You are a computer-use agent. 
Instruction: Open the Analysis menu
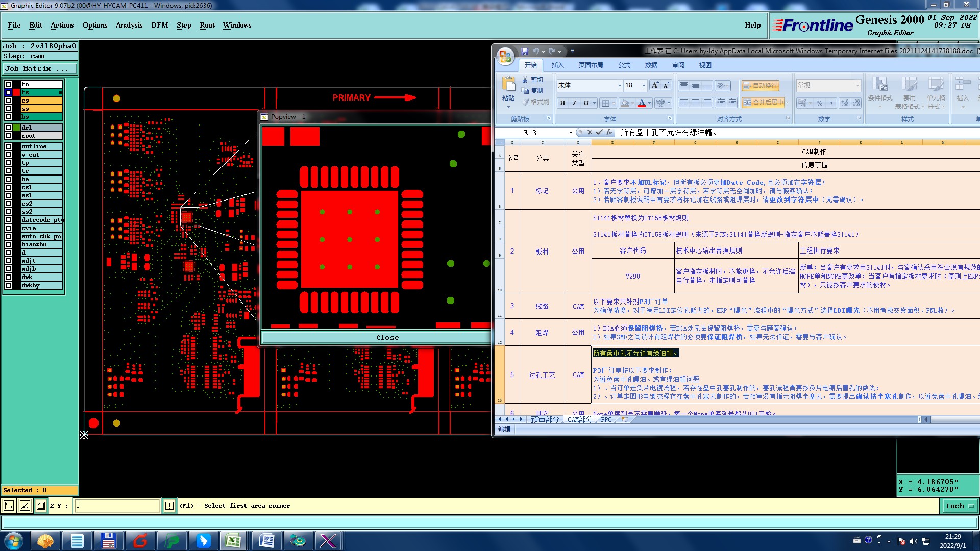pos(129,25)
